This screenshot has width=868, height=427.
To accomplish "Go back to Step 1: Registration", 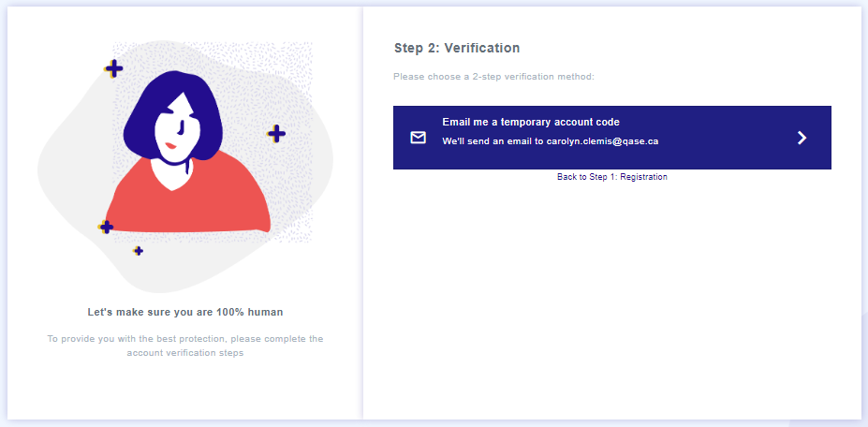I will coord(611,177).
